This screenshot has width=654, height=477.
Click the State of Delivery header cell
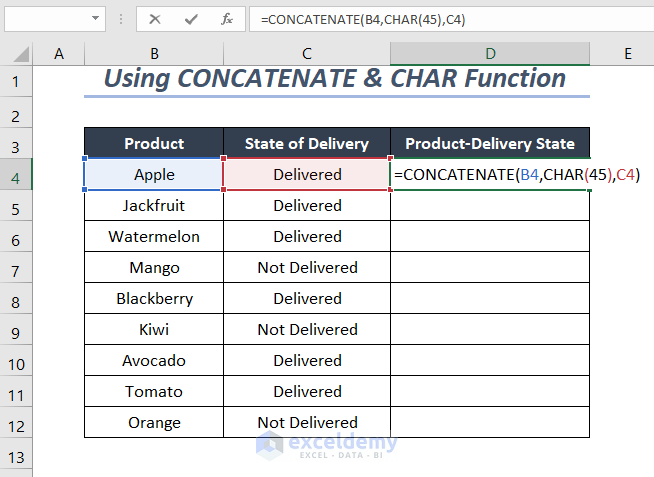coord(307,144)
